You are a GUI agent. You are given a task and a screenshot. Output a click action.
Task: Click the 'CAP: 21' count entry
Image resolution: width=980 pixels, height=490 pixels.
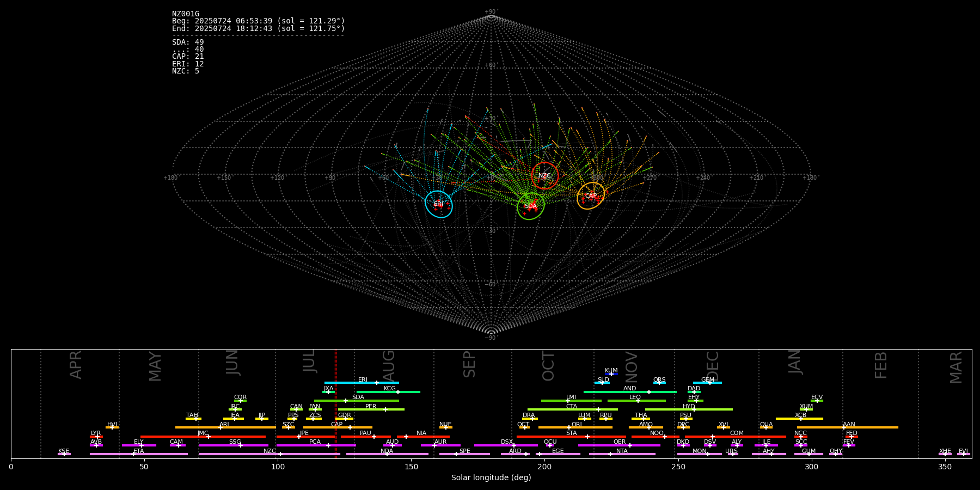pos(188,57)
